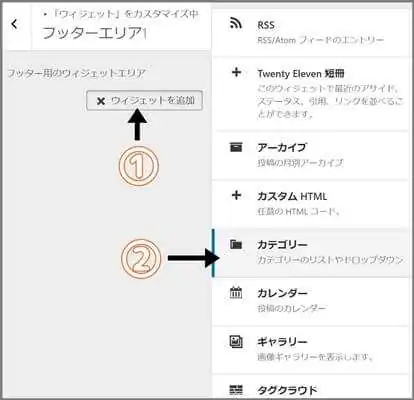The width and height of the screenshot is (414, 400).
Task: Click the フッターエリア1 heading
Action: pos(95,33)
